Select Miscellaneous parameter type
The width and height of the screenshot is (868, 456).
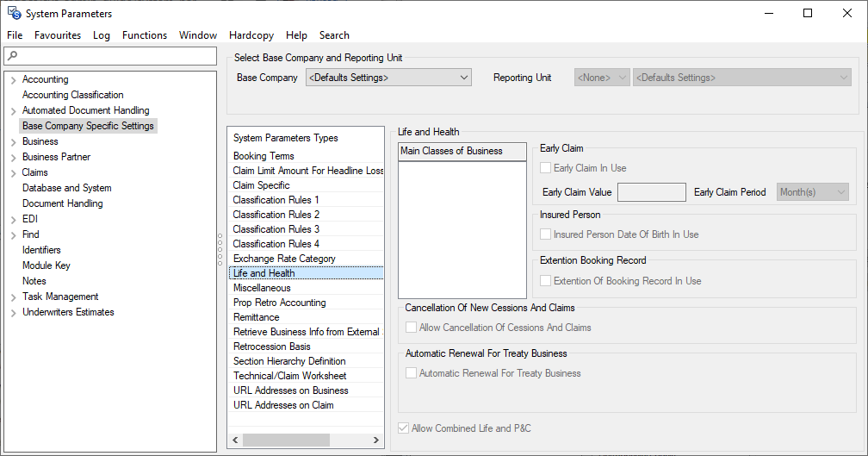coord(262,288)
